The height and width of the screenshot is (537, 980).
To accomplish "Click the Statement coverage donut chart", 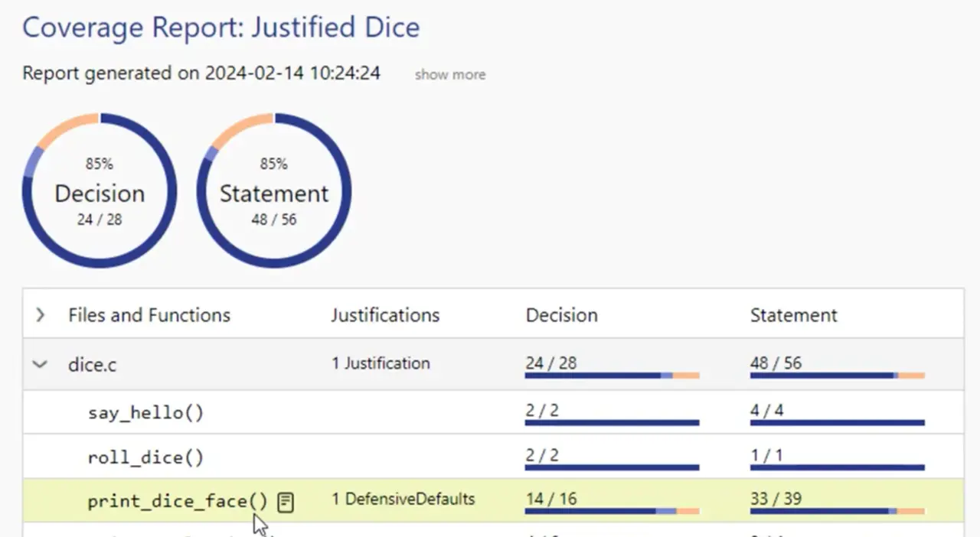I will [x=274, y=191].
